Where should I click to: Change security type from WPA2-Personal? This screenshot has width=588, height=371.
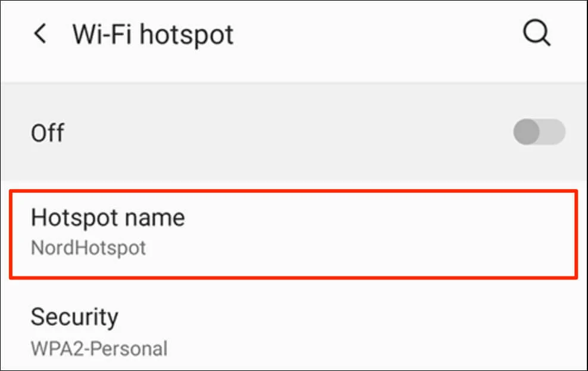pyautogui.click(x=99, y=348)
